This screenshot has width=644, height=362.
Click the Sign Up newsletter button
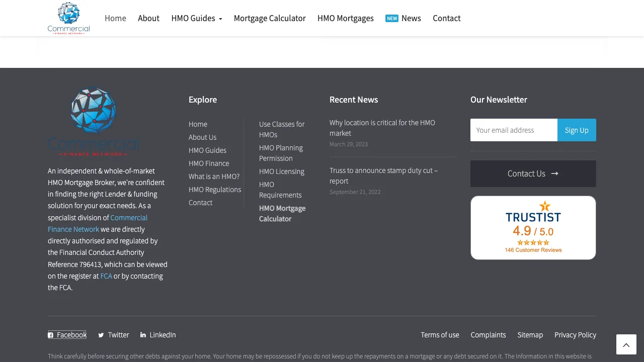(x=577, y=130)
